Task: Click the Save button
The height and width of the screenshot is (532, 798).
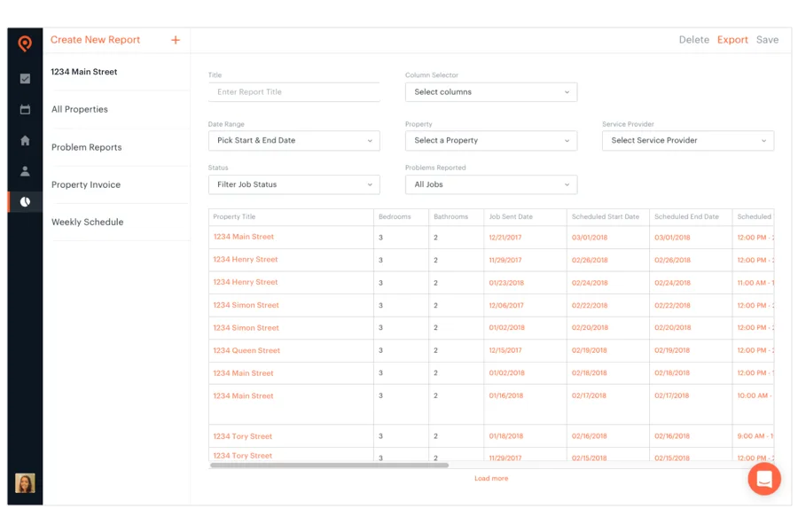Action: tap(767, 40)
